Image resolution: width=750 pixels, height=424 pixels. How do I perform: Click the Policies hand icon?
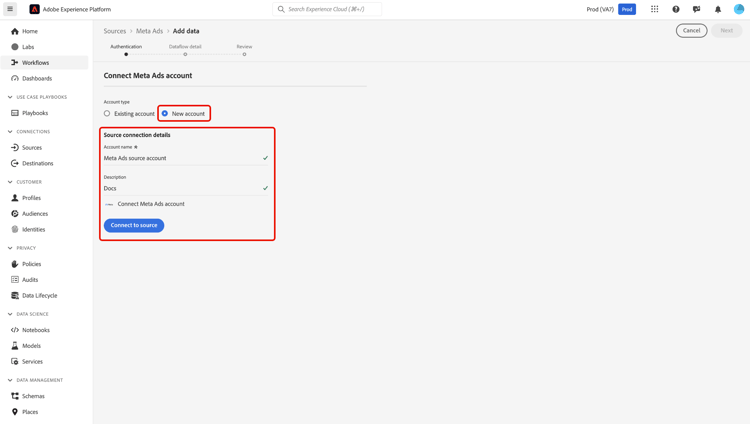15,264
